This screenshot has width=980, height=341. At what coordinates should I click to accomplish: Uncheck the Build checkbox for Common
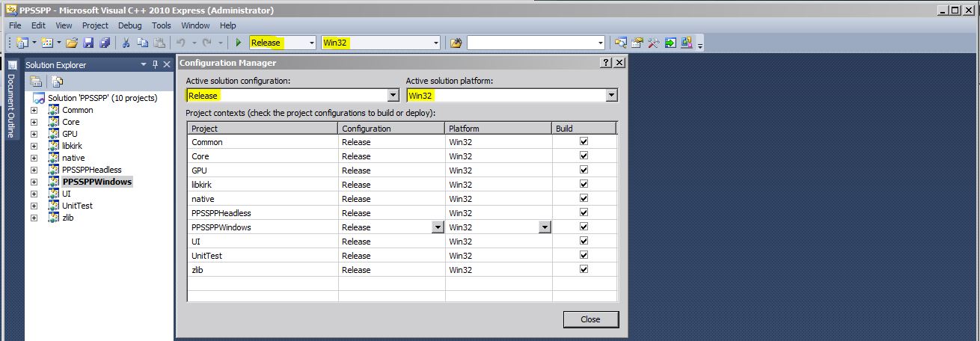click(x=584, y=141)
